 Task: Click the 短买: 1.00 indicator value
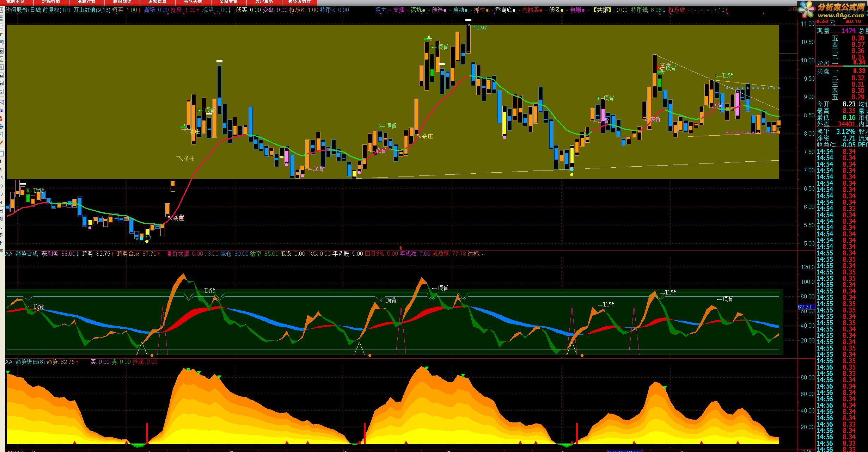click(125, 10)
